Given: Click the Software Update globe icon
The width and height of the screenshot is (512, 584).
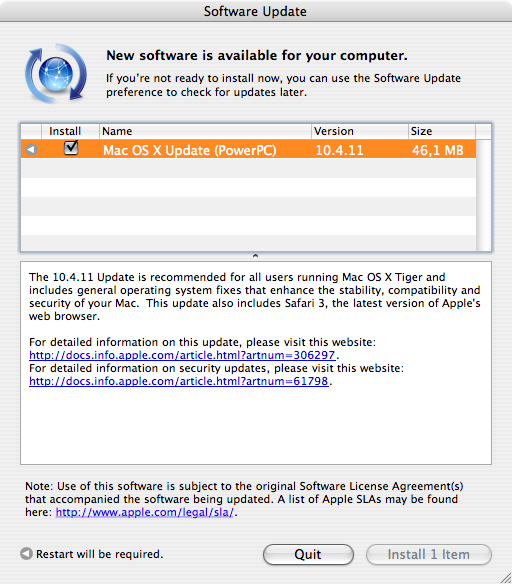Looking at the screenshot, I should pos(56,74).
